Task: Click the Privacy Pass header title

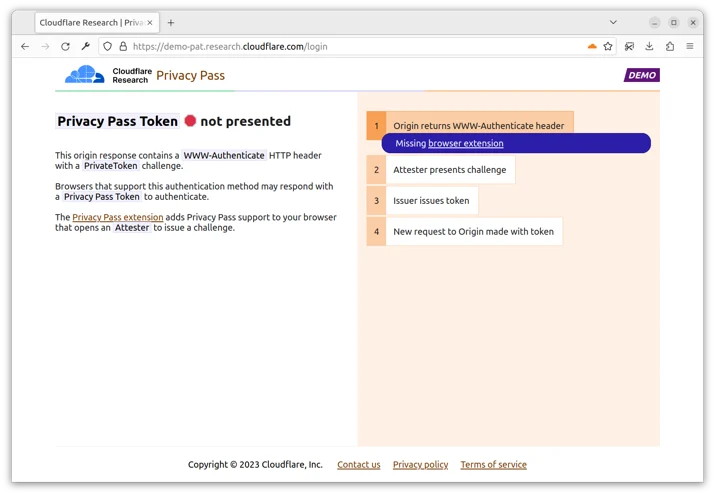Action: 191,75
